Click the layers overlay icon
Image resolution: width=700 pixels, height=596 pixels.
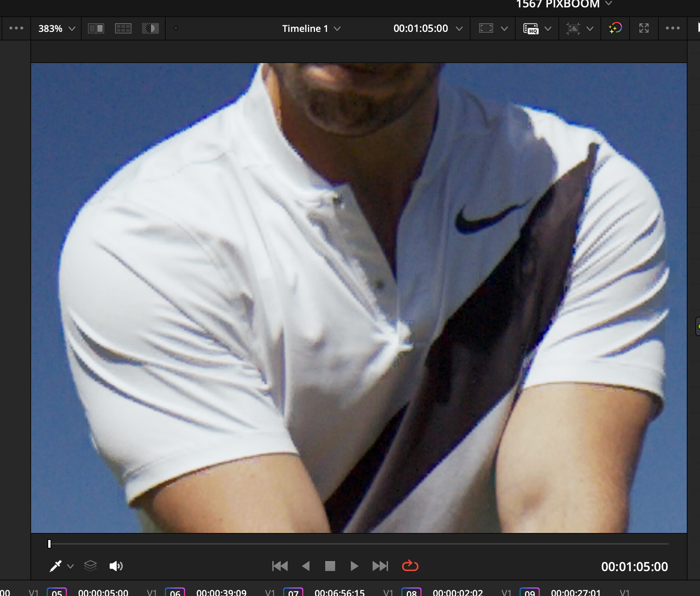click(x=90, y=566)
